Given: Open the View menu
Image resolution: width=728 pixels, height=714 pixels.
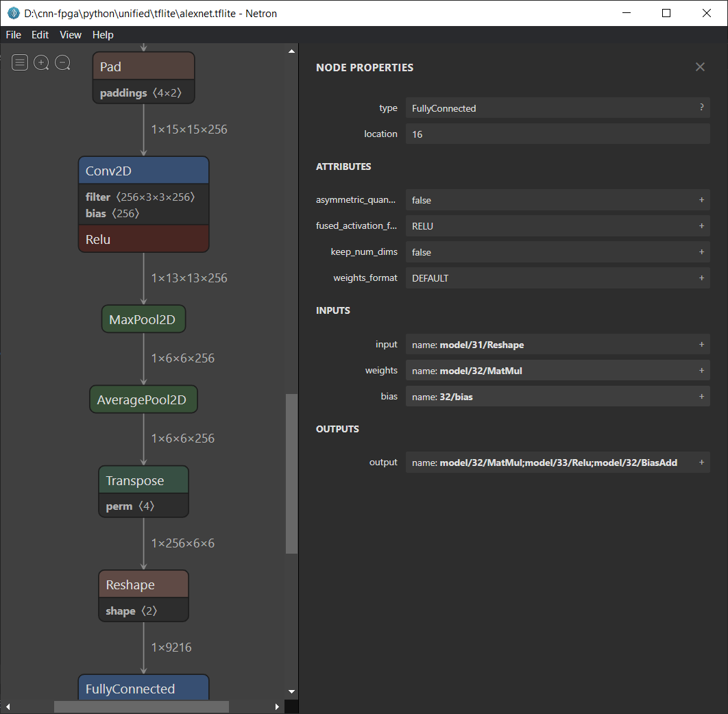Looking at the screenshot, I should (70, 35).
